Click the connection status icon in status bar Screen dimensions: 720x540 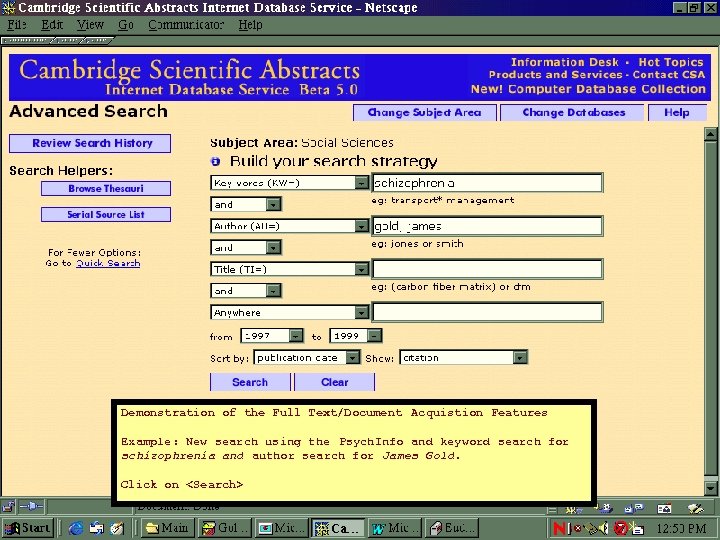(x=32, y=506)
